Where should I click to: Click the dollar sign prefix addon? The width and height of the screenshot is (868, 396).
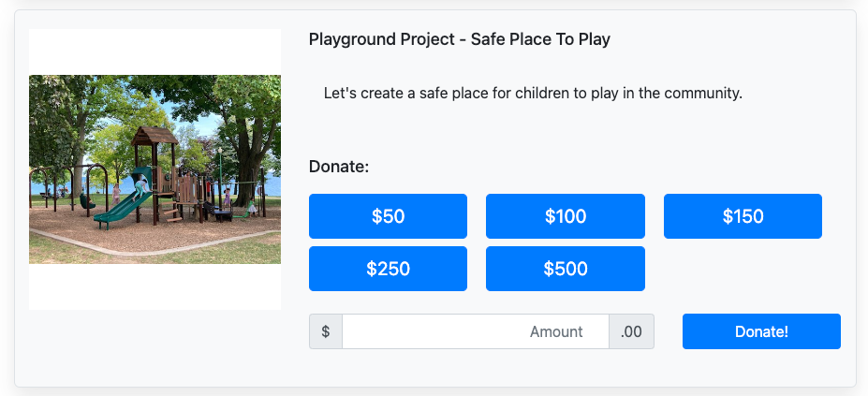[x=326, y=331]
